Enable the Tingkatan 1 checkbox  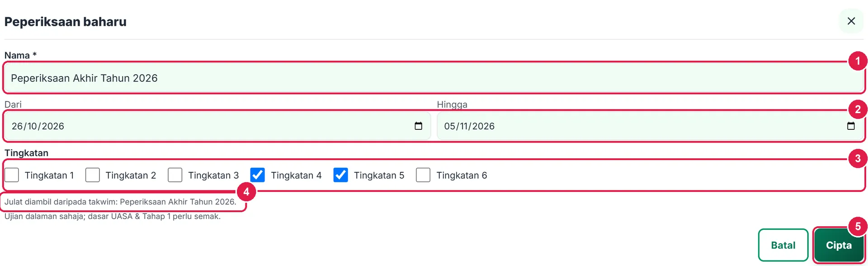12,175
